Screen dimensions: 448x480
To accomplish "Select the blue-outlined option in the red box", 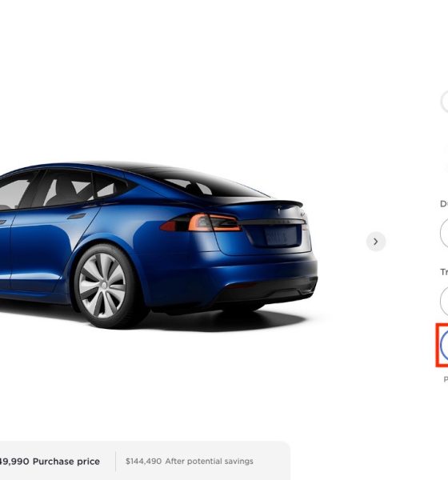I will point(444,345).
